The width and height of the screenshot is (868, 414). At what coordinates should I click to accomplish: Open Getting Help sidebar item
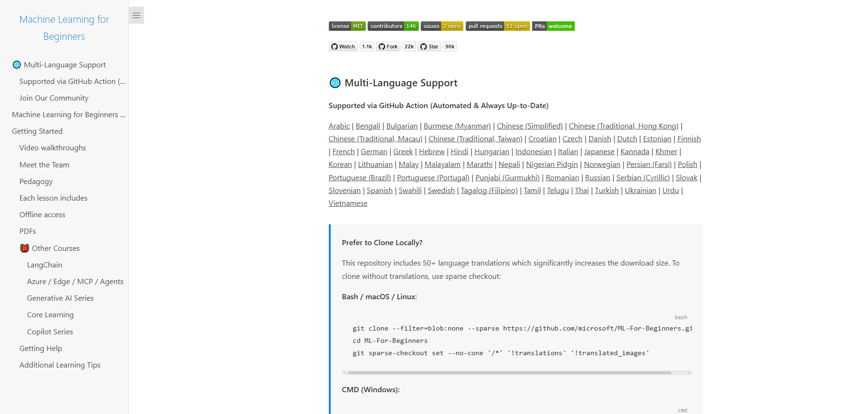(41, 349)
